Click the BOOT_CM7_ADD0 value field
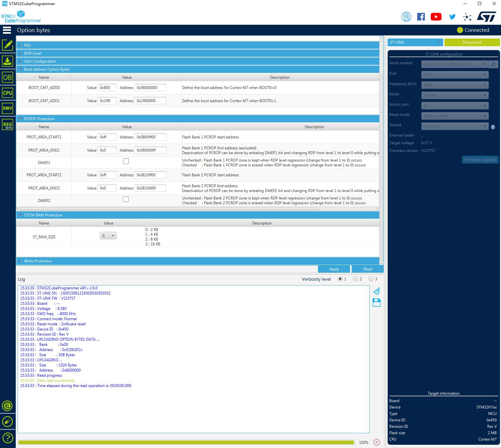 (x=107, y=88)
